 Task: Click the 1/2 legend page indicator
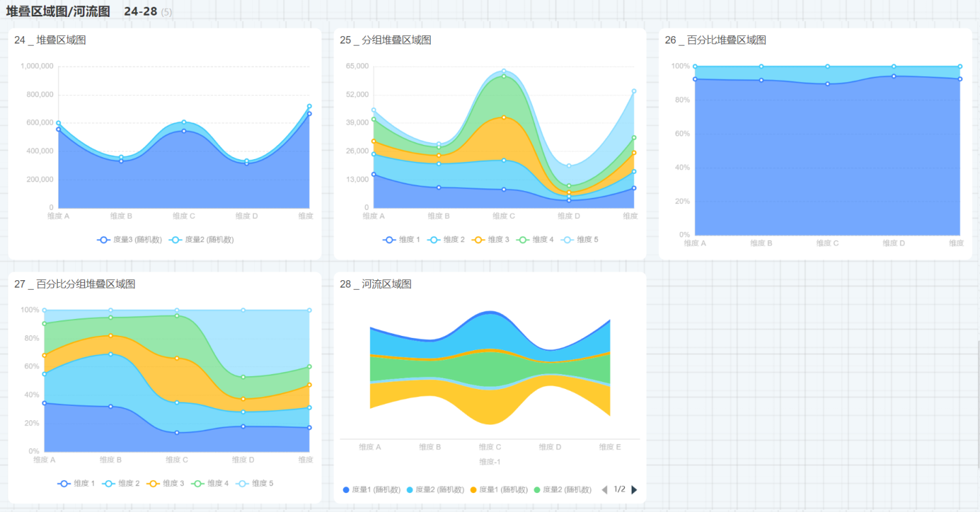[x=619, y=490]
